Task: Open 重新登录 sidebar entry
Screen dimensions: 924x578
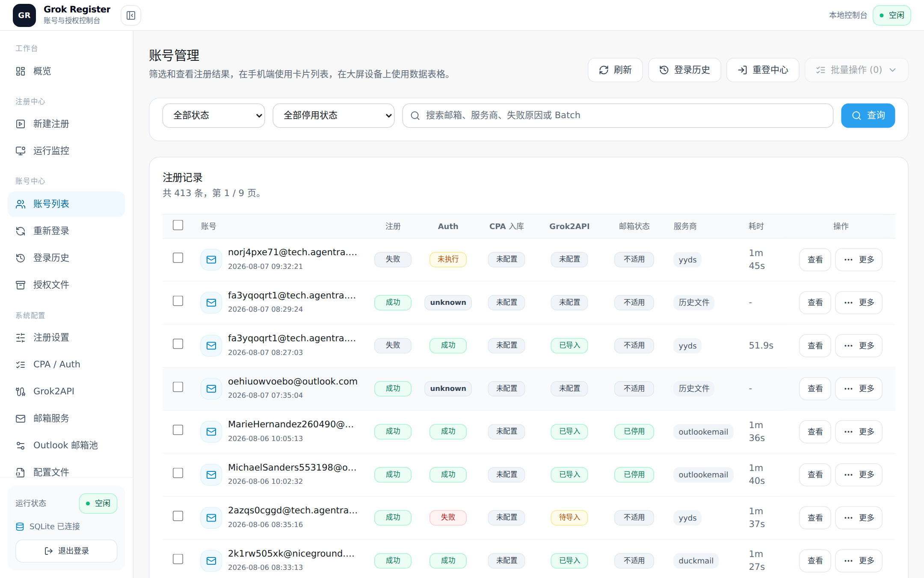Action: click(66, 231)
